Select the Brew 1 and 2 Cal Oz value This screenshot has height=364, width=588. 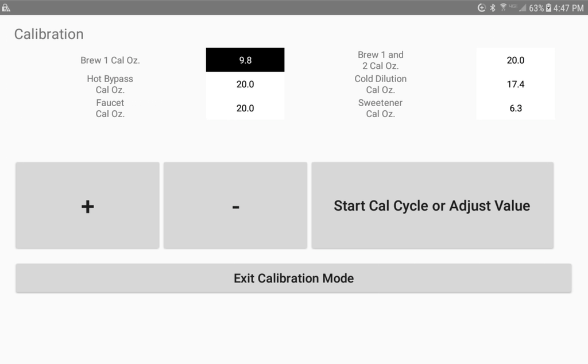515,60
